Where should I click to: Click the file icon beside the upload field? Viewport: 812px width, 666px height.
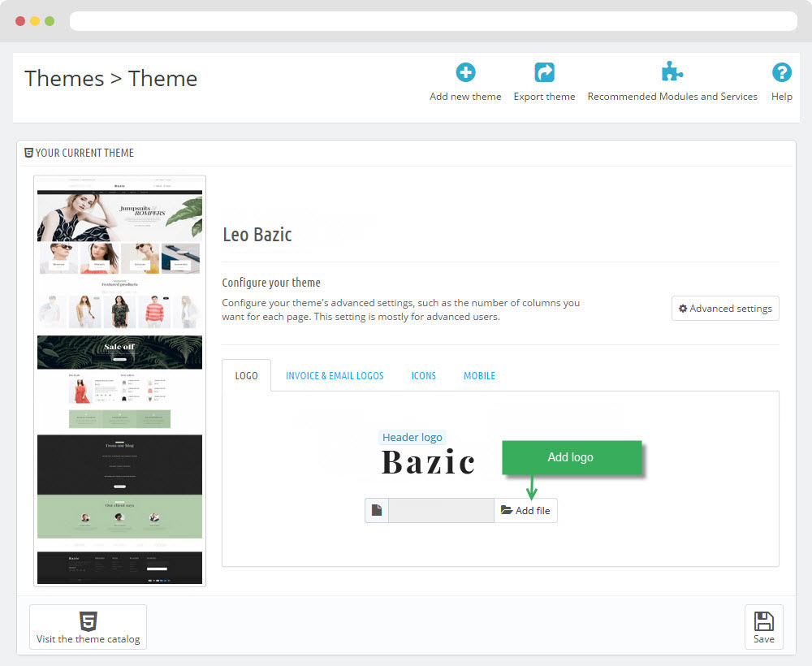tap(377, 510)
